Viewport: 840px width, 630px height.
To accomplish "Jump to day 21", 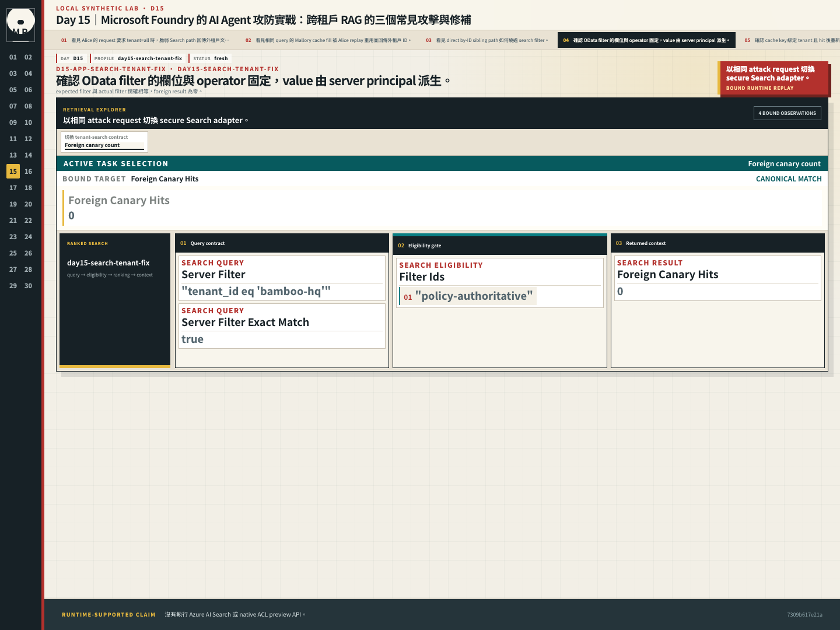I will [x=13, y=220].
